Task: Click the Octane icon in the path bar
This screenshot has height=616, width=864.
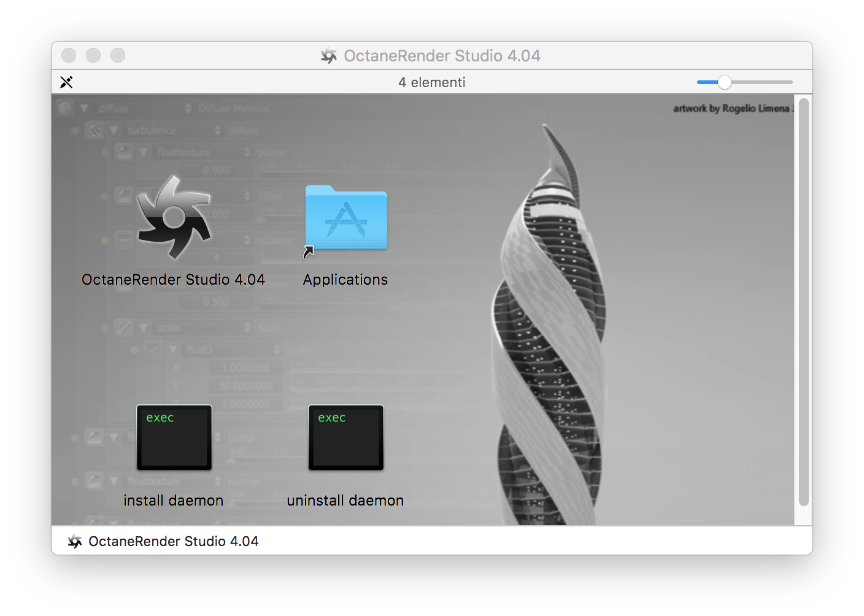Action: coord(75,541)
